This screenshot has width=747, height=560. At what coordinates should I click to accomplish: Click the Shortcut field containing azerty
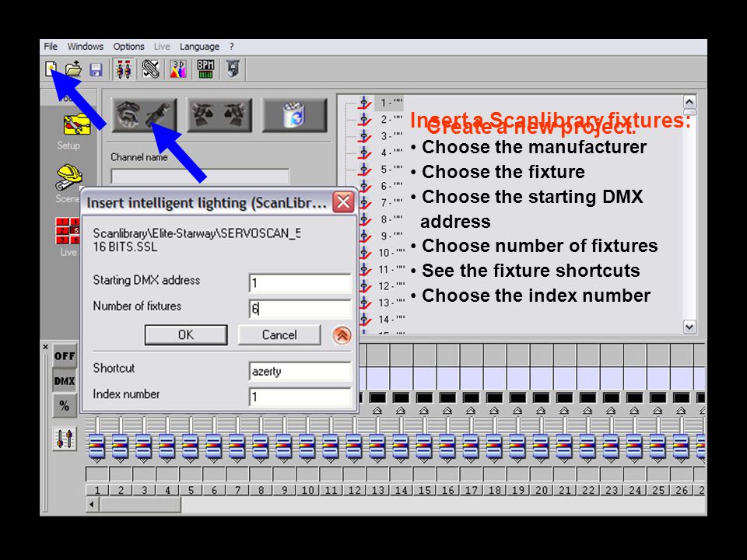[300, 371]
